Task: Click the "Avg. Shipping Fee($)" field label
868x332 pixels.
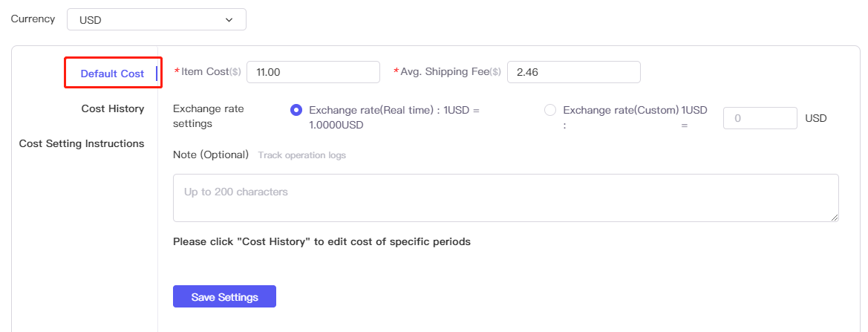Action: (451, 72)
